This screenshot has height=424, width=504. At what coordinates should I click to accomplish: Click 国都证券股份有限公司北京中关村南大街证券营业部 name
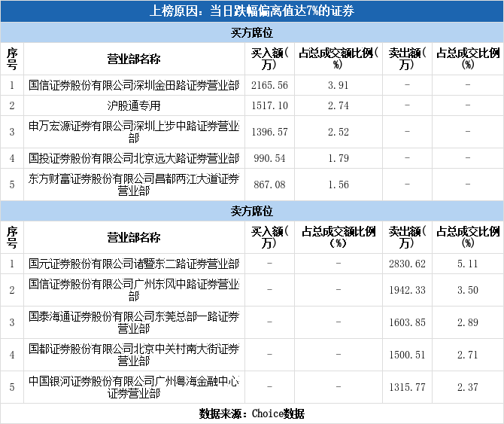[134, 355]
